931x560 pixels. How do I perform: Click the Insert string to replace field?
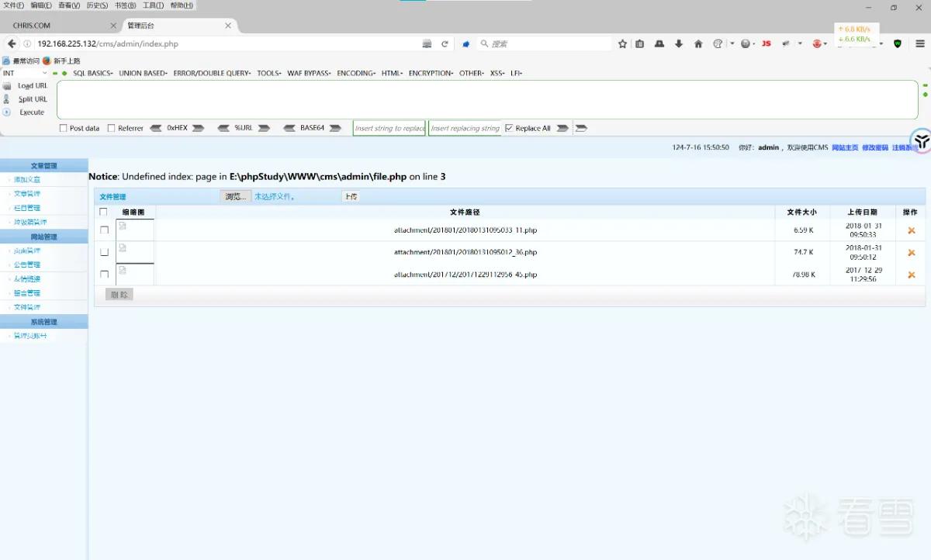coord(389,128)
